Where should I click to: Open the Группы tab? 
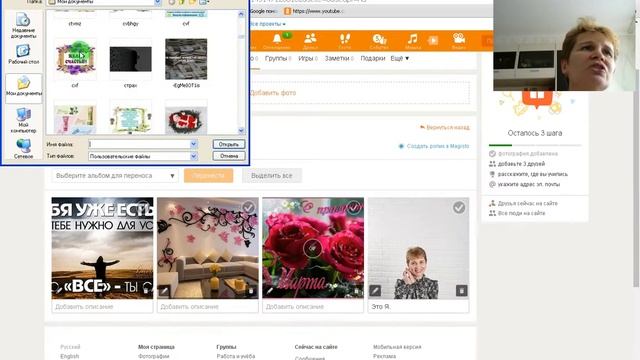click(276, 58)
